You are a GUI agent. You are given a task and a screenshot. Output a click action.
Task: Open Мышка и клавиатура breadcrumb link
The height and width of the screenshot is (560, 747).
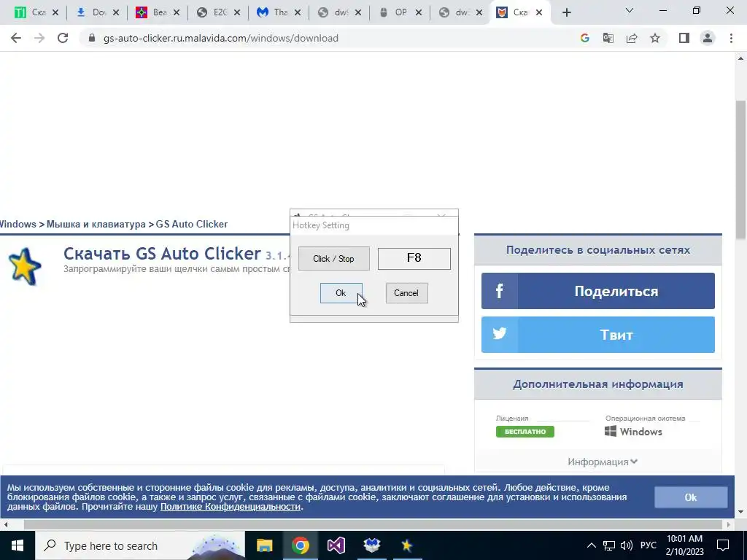96,225
